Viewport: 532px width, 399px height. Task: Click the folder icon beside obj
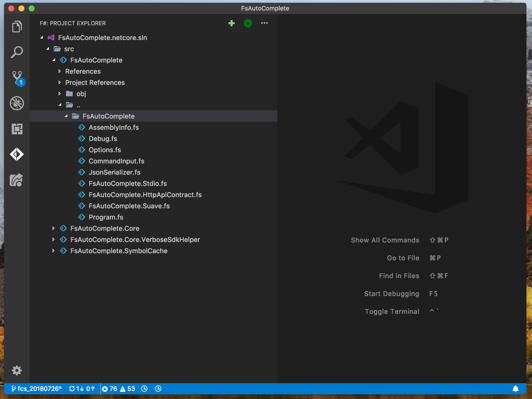click(x=69, y=94)
